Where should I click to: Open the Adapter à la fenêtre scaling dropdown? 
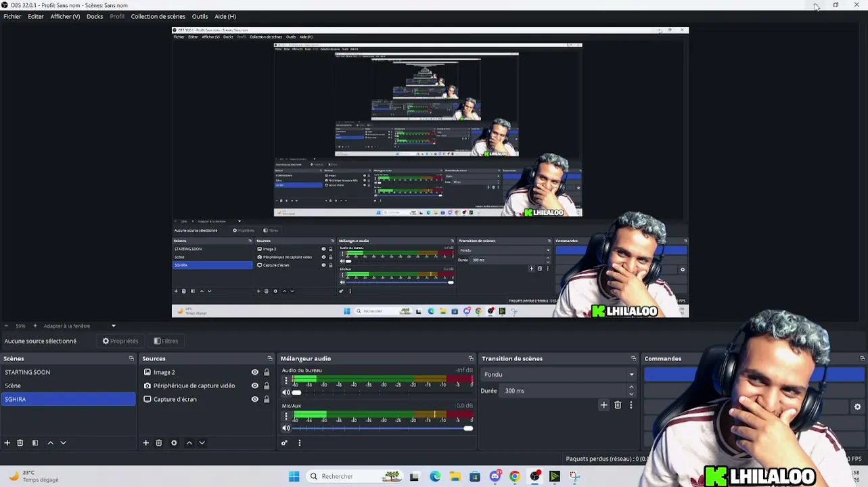(81, 326)
